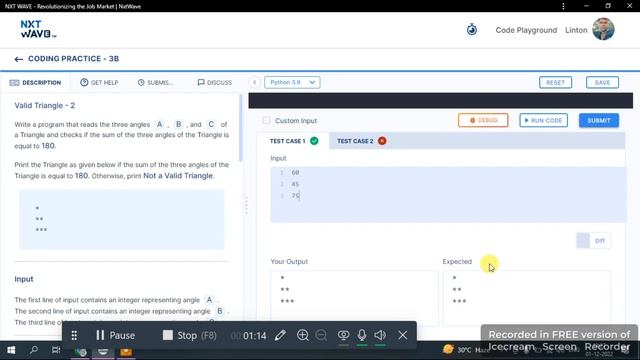Enable the Custom Input checkbox
The image size is (640, 360).
pos(267,120)
